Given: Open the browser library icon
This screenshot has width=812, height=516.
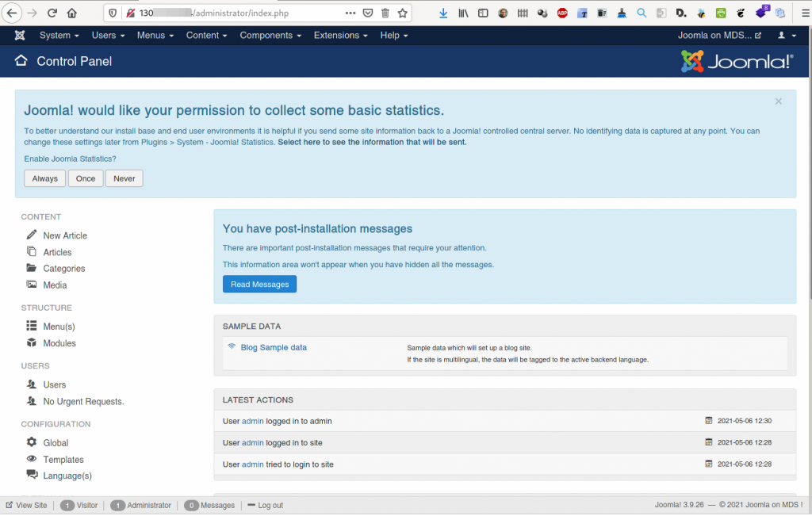Looking at the screenshot, I should pyautogui.click(x=463, y=13).
